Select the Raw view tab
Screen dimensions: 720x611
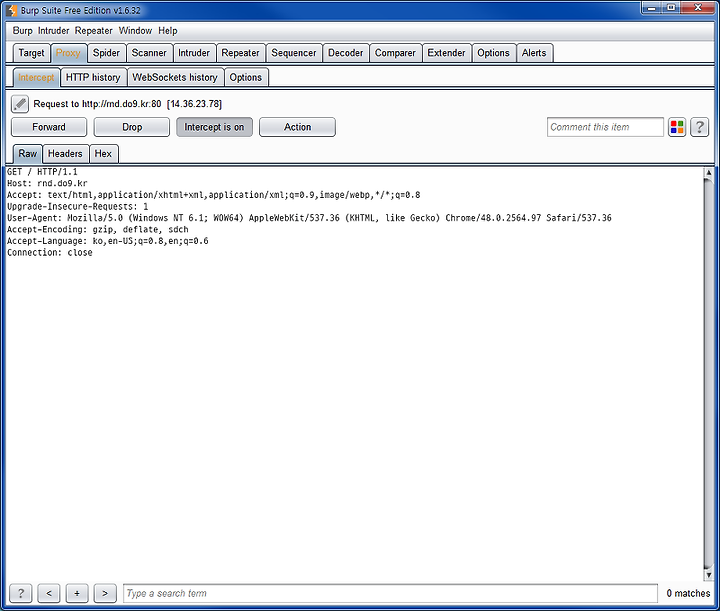point(28,154)
